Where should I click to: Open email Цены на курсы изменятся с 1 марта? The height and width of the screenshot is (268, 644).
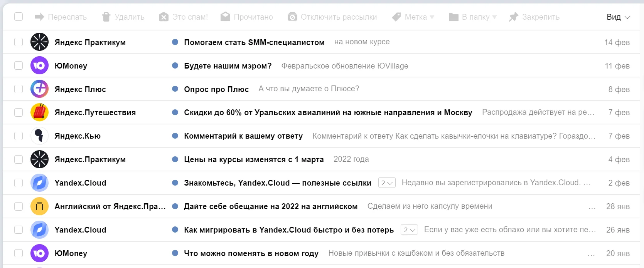pos(254,159)
